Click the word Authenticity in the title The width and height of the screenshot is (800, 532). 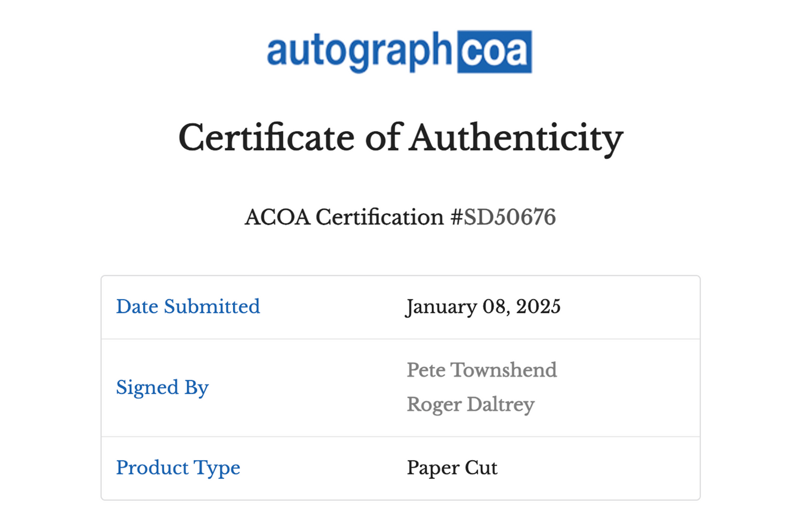coord(517,138)
